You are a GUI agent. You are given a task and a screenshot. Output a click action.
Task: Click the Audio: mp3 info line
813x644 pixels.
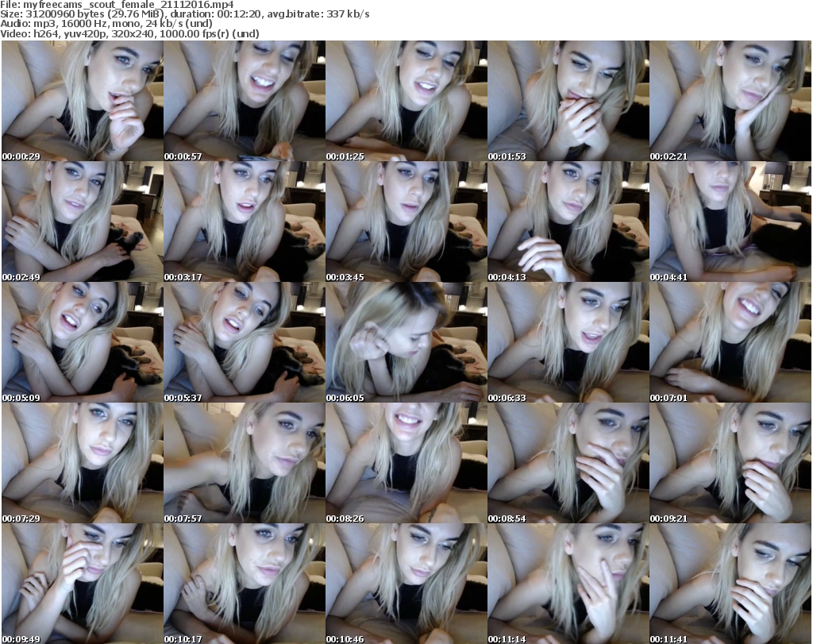pyautogui.click(x=106, y=24)
